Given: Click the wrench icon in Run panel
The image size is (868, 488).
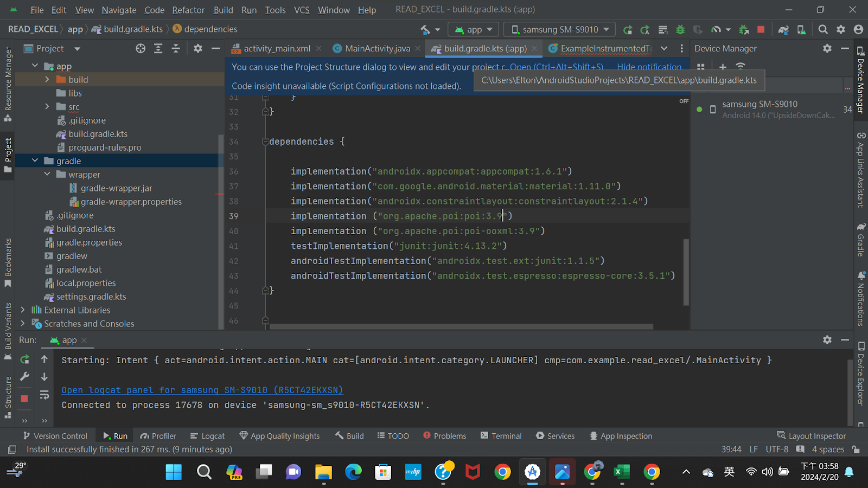Looking at the screenshot, I should 25,377.
